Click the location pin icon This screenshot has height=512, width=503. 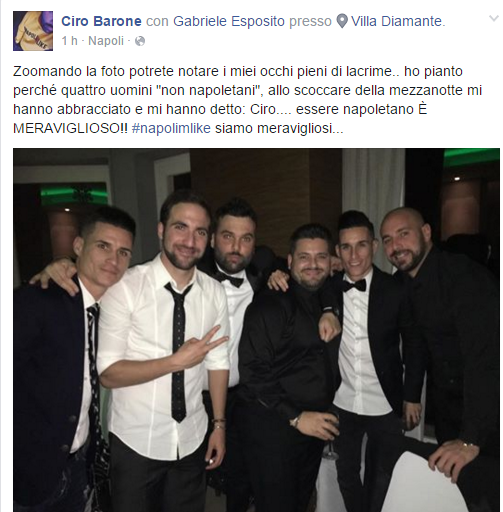(342, 22)
